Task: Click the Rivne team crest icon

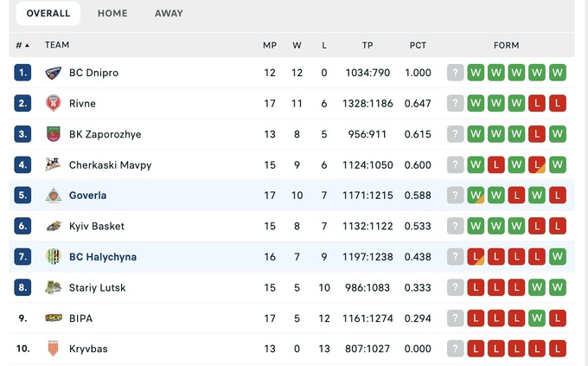Action: (54, 104)
